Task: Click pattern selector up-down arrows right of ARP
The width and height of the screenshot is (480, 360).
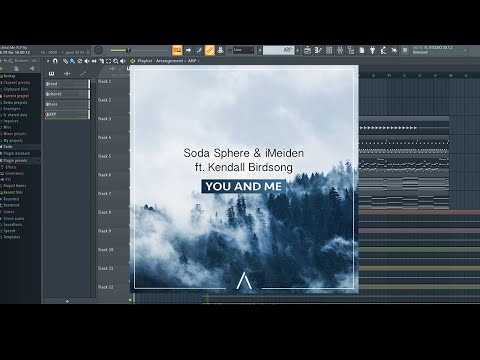Action: pos(298,50)
